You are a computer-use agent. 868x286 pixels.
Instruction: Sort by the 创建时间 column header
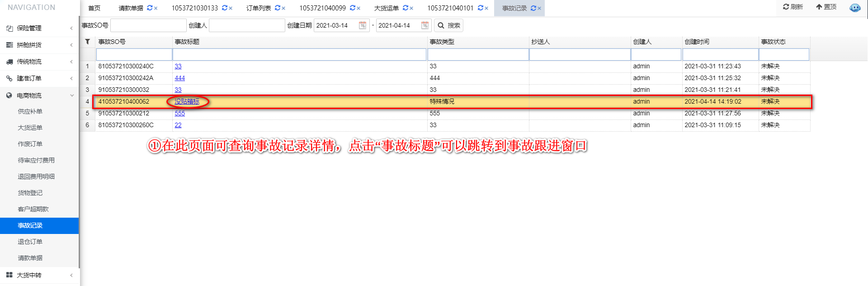pyautogui.click(x=697, y=42)
